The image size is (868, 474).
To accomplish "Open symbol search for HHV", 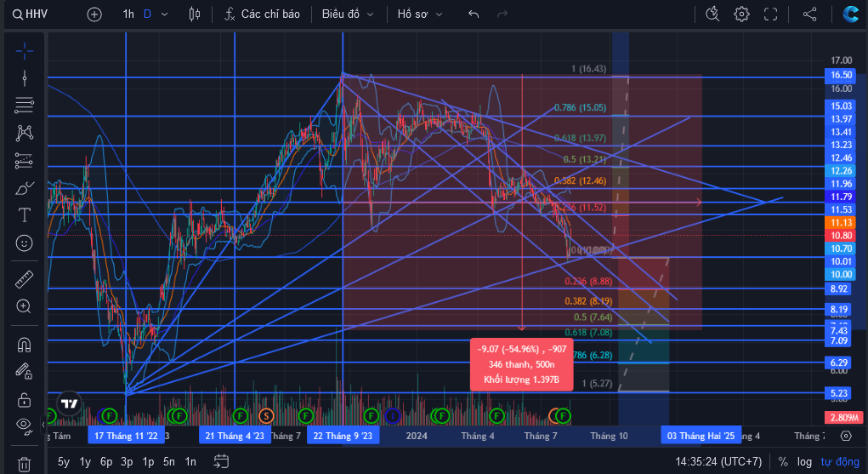I will 31,14.
